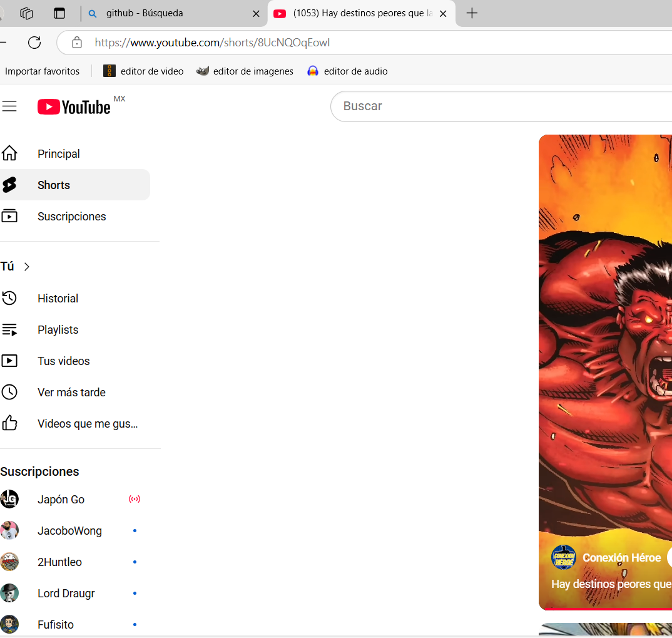Click 2Huntleo avatar
672x638 pixels.
click(9, 562)
